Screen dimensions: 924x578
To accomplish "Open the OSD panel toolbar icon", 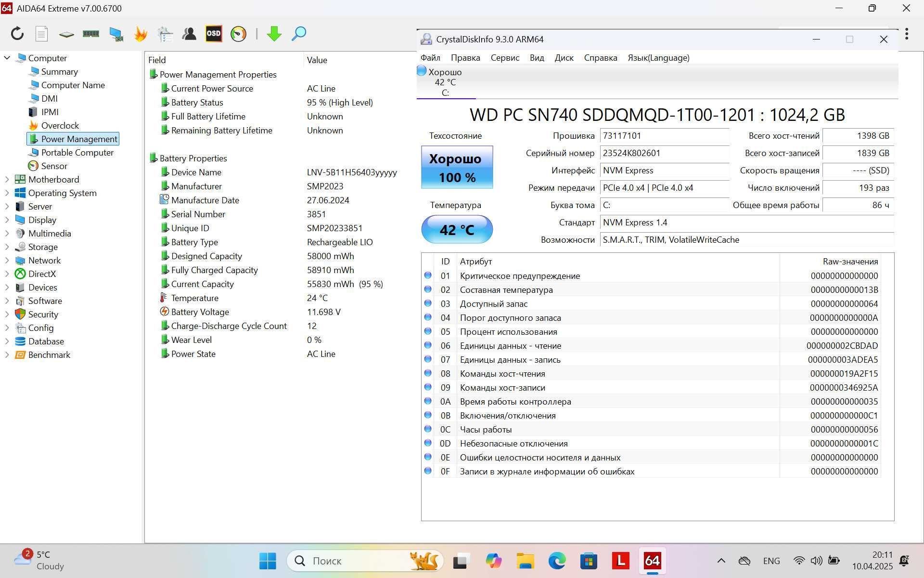I will point(214,34).
